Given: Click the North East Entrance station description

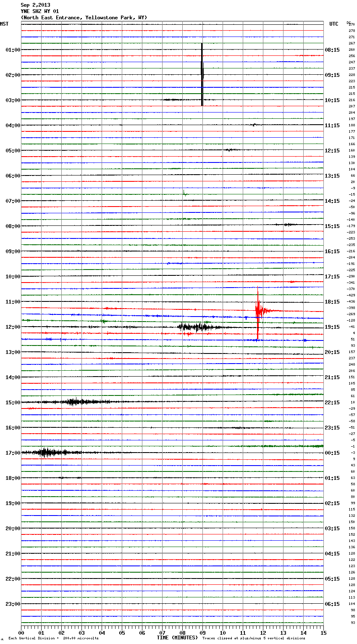Looking at the screenshot, I should pos(84,18).
